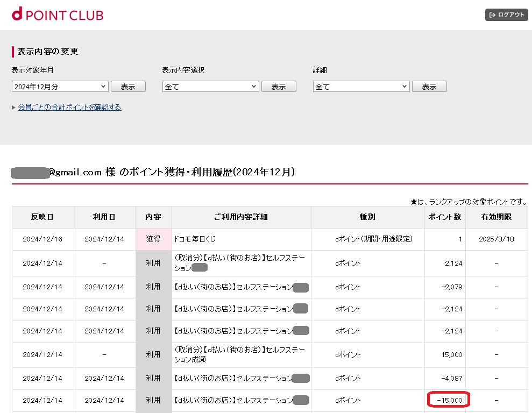The height and width of the screenshot is (413, 532).
Task: Click the 利用日 column header
Action: click(104, 217)
